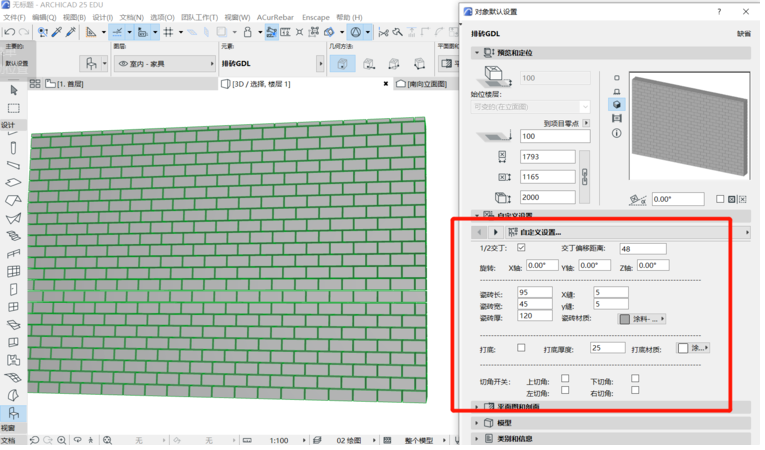Select the syringe inject parameters tool
Viewport: 765px width, 450px height.
point(71,32)
